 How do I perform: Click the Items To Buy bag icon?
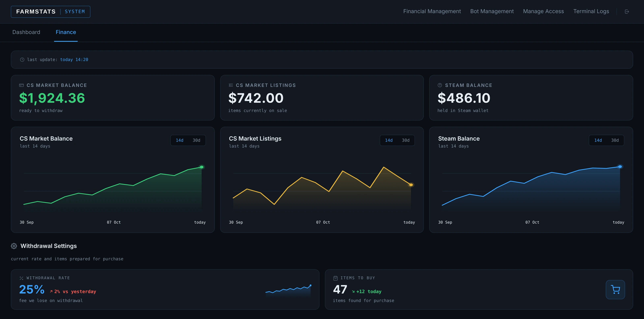pyautogui.click(x=335, y=278)
